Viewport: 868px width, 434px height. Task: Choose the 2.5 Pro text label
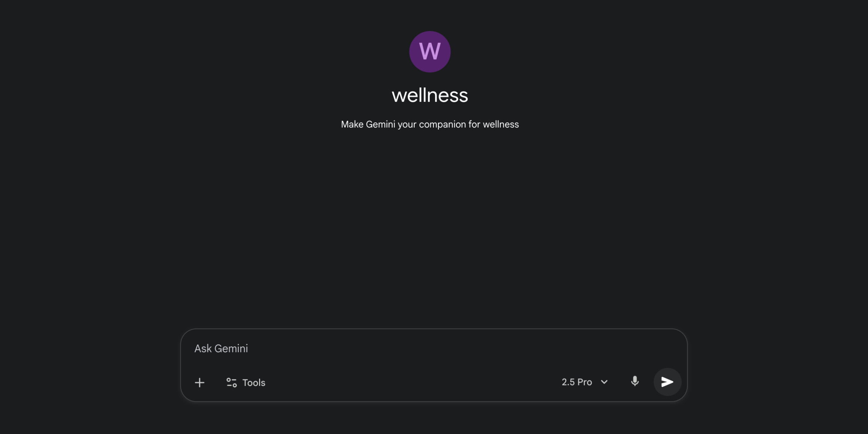[577, 382]
